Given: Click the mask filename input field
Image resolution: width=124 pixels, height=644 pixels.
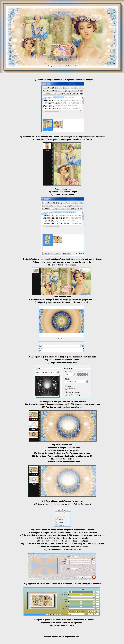Looking at the screenshot, I should (x=45, y=372).
